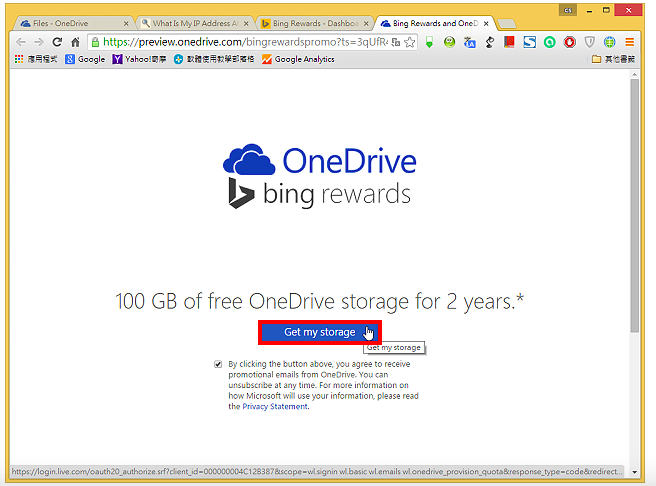Click the globe extension icon
The image size is (656, 486).
point(610,42)
